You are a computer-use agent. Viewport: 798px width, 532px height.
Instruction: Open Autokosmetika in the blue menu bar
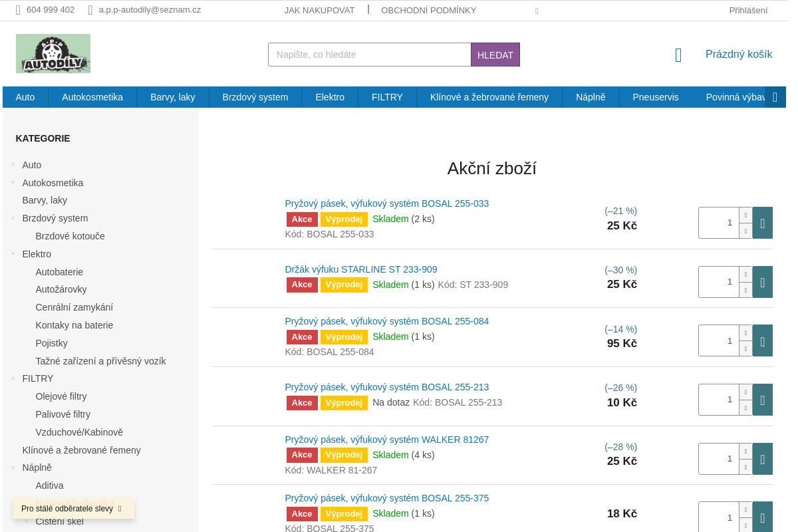(92, 97)
